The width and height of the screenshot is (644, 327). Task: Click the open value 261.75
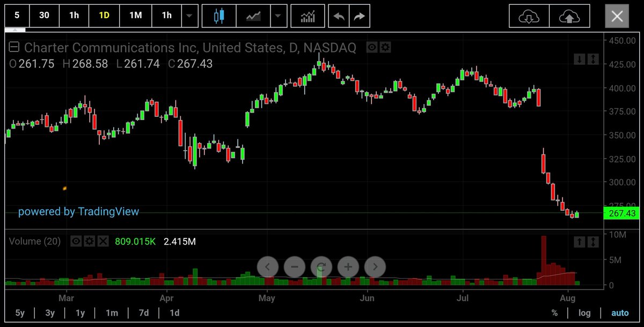[36, 64]
